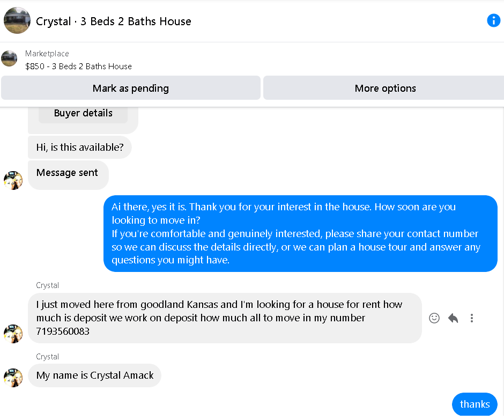This screenshot has height=420, width=504.
Task: Open conversation info with the blue info icon
Action: coord(493,20)
